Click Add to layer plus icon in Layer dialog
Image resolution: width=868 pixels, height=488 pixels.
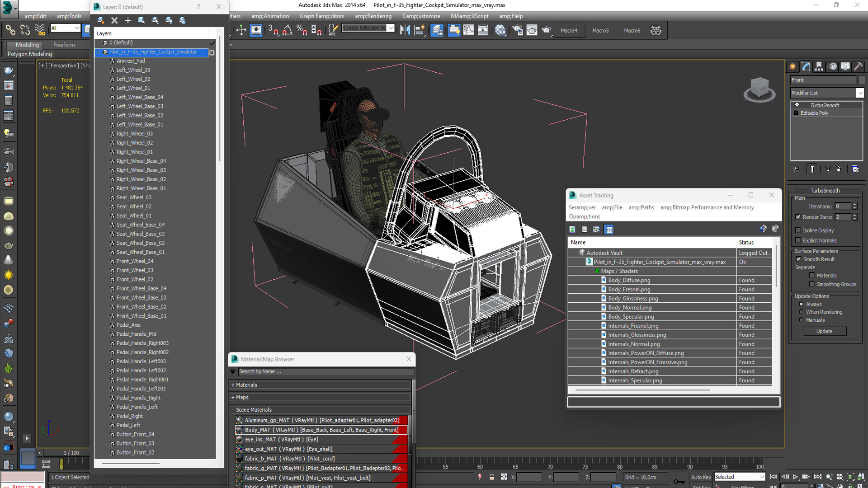point(128,20)
